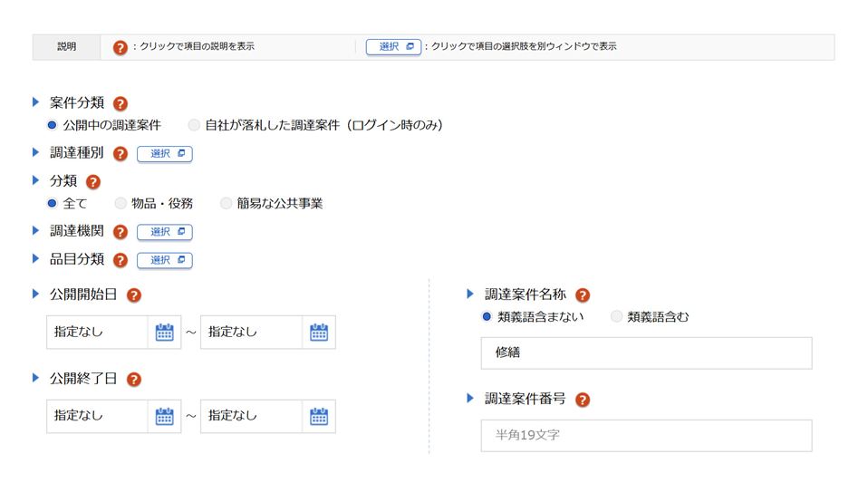Select 簡易な公共事業 radio button
Screen dimensions: 868x502
[x=226, y=203]
